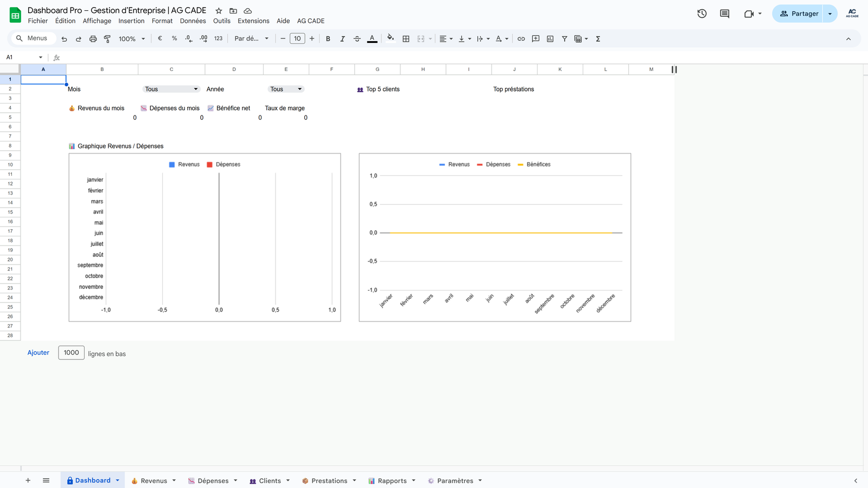The height and width of the screenshot is (488, 868).
Task: Click the print icon in toolbar
Action: point(93,38)
